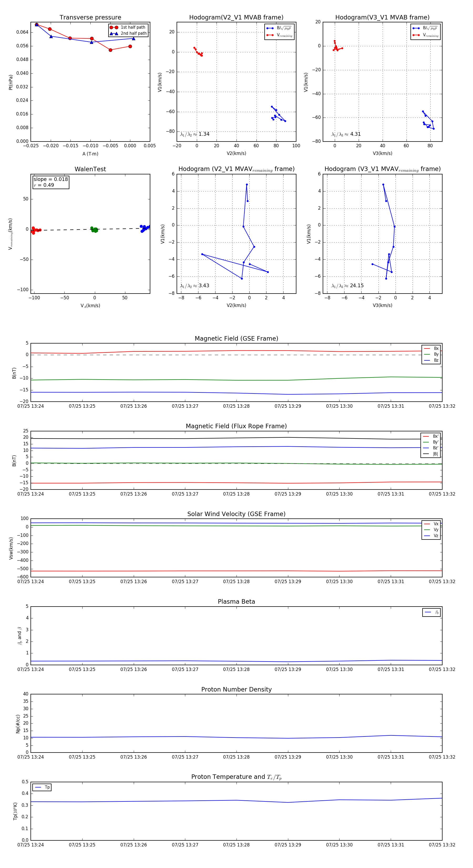Click the 'r = 0.49' correlation text

click(44, 185)
